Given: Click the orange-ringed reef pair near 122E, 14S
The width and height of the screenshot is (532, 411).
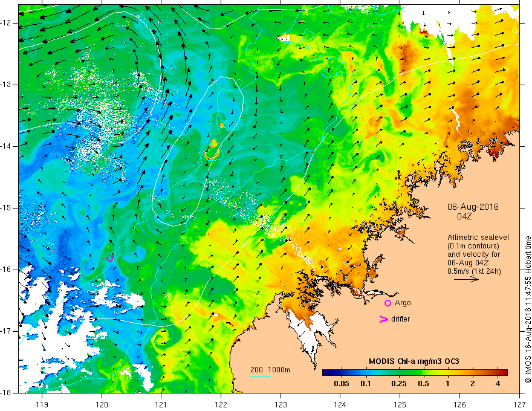Looking at the screenshot, I should [x=213, y=149].
